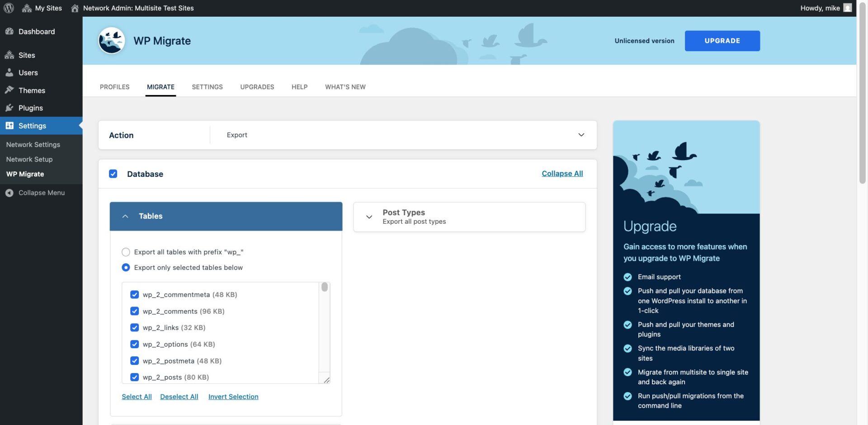Select 'Export all tables with prefix wp_' radio
The width and height of the screenshot is (868, 425).
pos(126,252)
